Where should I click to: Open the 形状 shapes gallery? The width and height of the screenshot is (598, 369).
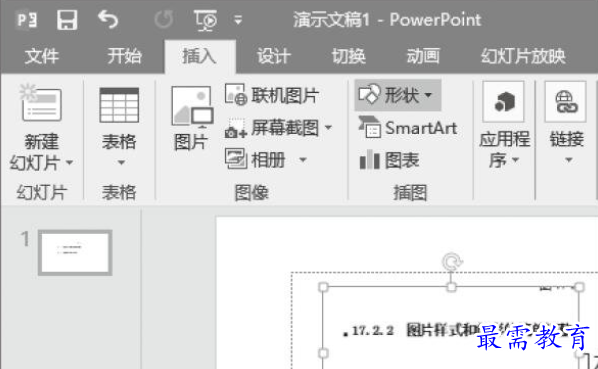pos(398,95)
